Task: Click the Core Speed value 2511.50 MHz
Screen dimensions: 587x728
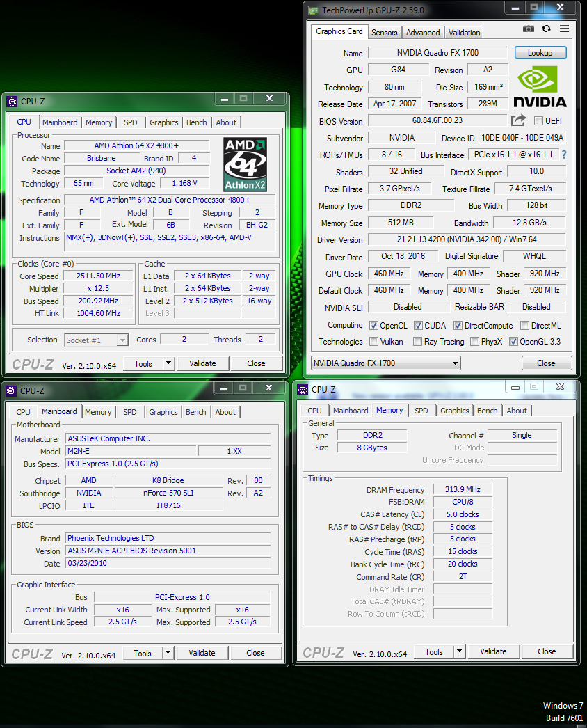Action: coord(98,276)
